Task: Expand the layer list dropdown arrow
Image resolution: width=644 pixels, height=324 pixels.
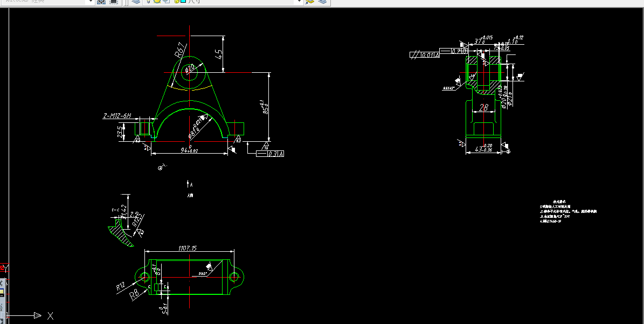Action: (300, 2)
